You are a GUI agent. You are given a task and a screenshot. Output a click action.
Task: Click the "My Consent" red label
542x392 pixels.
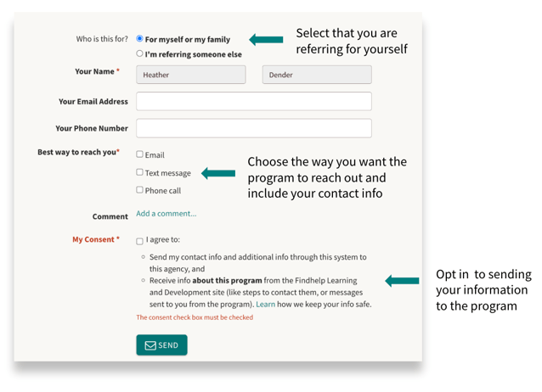pyautogui.click(x=95, y=239)
